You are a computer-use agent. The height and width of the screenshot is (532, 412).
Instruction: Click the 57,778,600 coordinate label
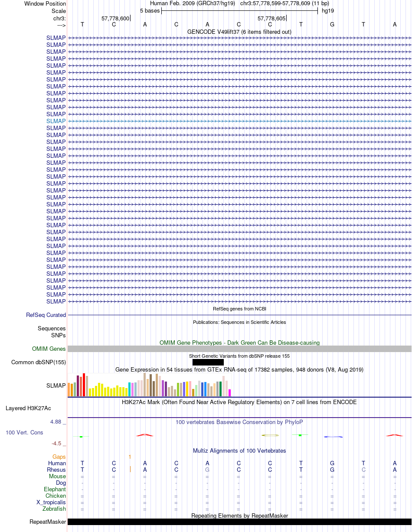pyautogui.click(x=115, y=18)
